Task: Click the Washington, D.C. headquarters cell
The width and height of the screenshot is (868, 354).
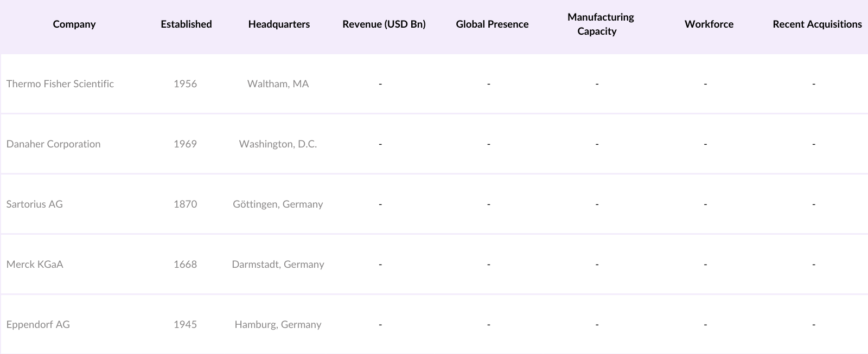Action: 278,144
